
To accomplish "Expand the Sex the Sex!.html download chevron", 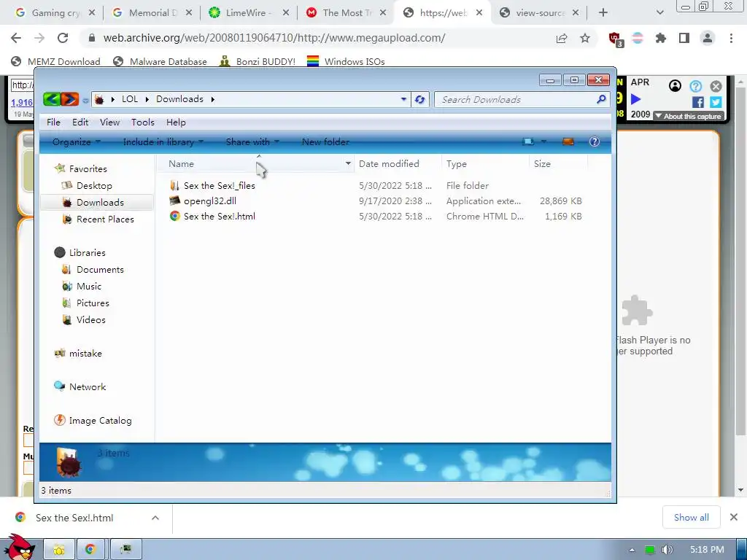I will [155, 518].
